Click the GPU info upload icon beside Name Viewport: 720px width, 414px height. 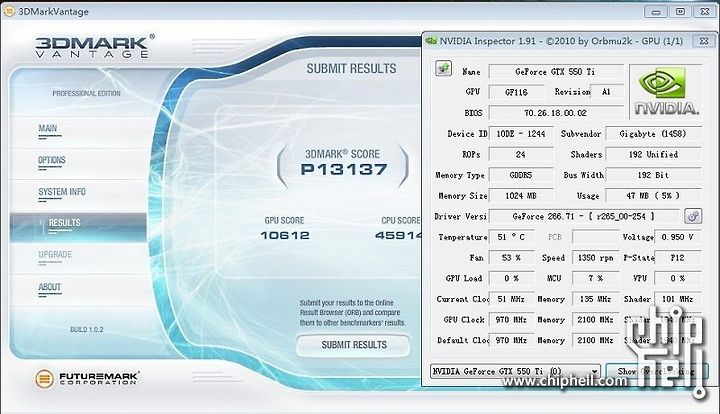coord(443,68)
